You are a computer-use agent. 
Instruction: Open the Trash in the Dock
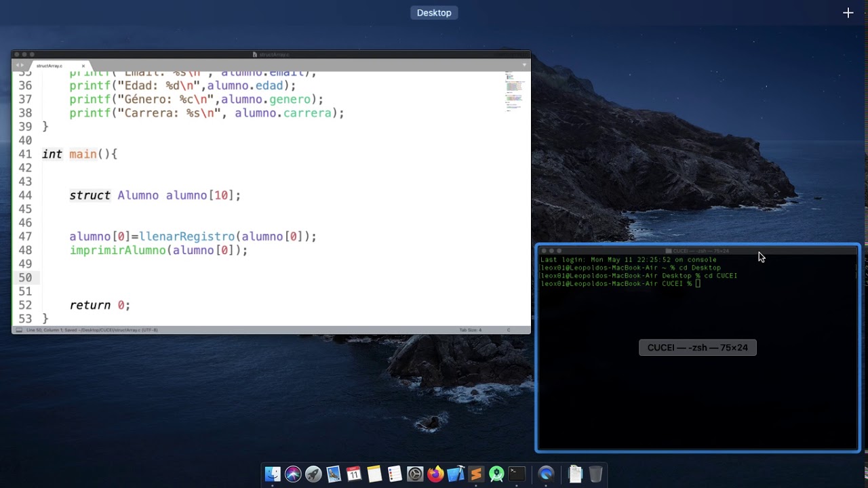595,474
